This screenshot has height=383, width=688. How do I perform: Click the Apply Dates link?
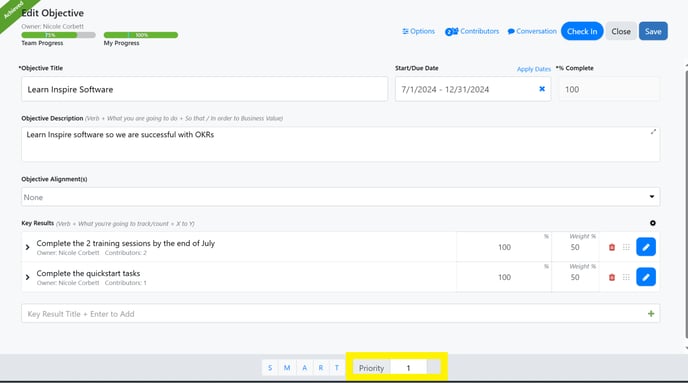(x=534, y=69)
